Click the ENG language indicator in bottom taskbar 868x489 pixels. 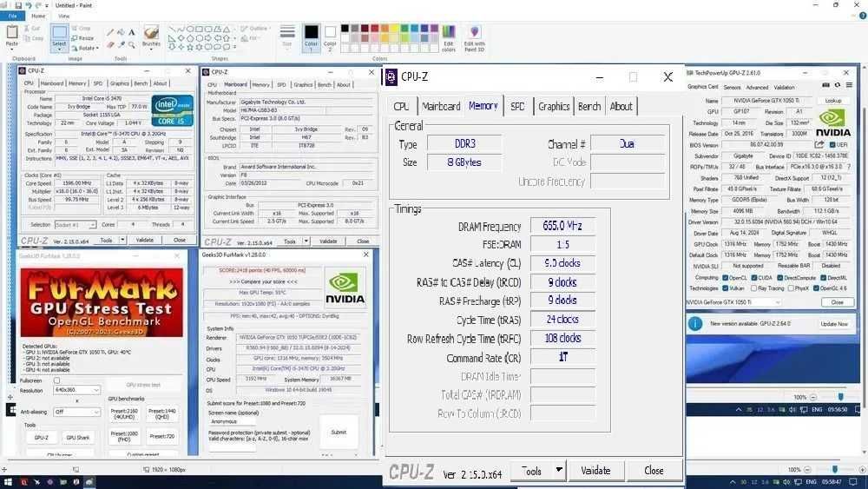pos(811,482)
